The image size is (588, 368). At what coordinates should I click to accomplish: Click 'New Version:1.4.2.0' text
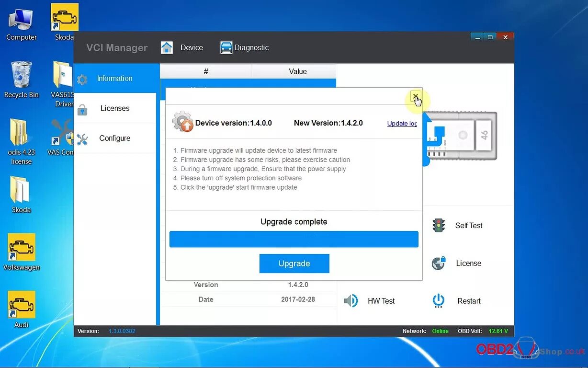328,123
